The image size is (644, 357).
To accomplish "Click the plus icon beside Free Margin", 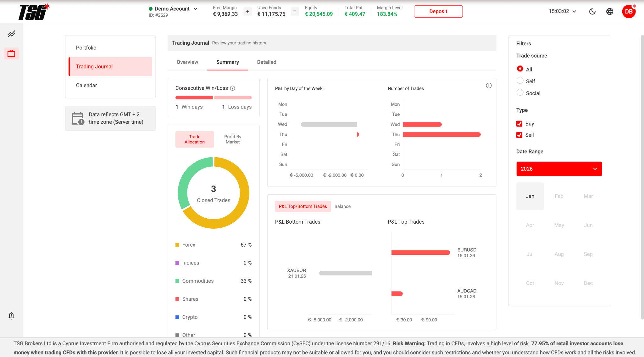I will click(x=248, y=12).
